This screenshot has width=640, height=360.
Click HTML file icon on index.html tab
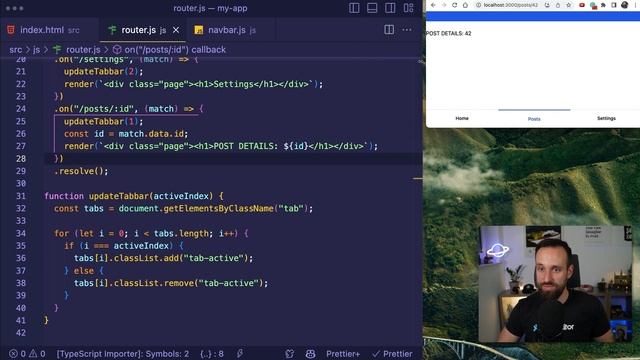click(x=11, y=30)
